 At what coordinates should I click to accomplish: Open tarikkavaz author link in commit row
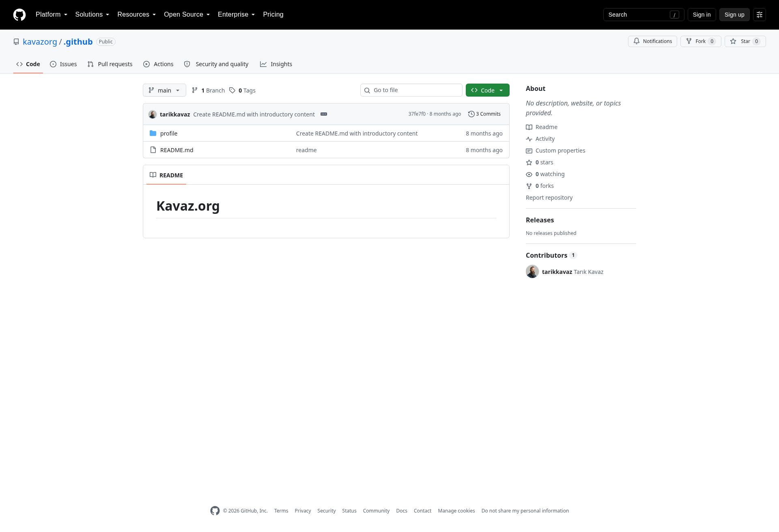coord(175,114)
